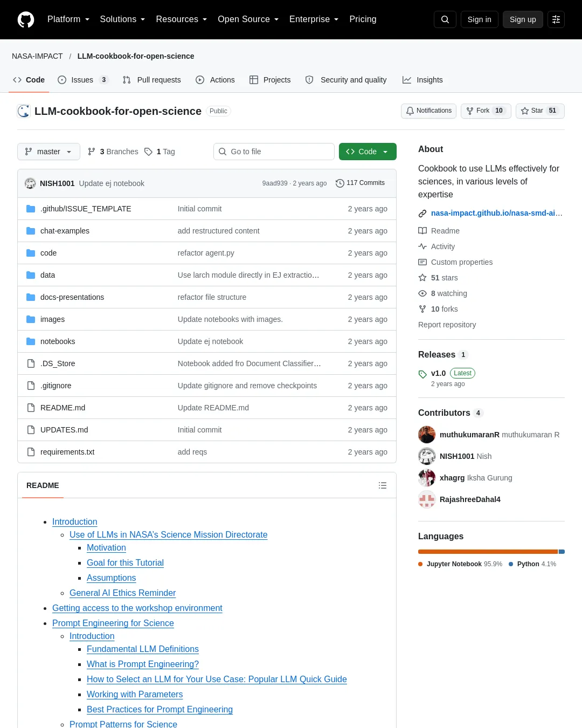Open NISH1001 avatar in commit bar
The image size is (582, 728).
tap(30, 183)
